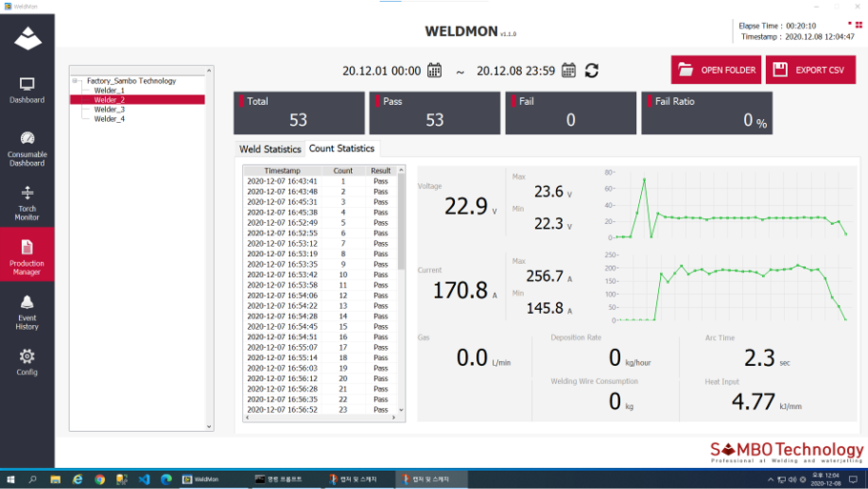Open Event History bell icon
This screenshot has height=489, width=868.
27,302
